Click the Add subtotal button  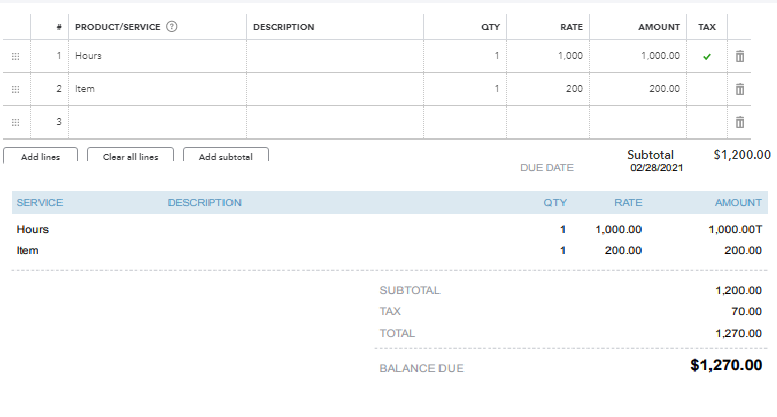[225, 156]
